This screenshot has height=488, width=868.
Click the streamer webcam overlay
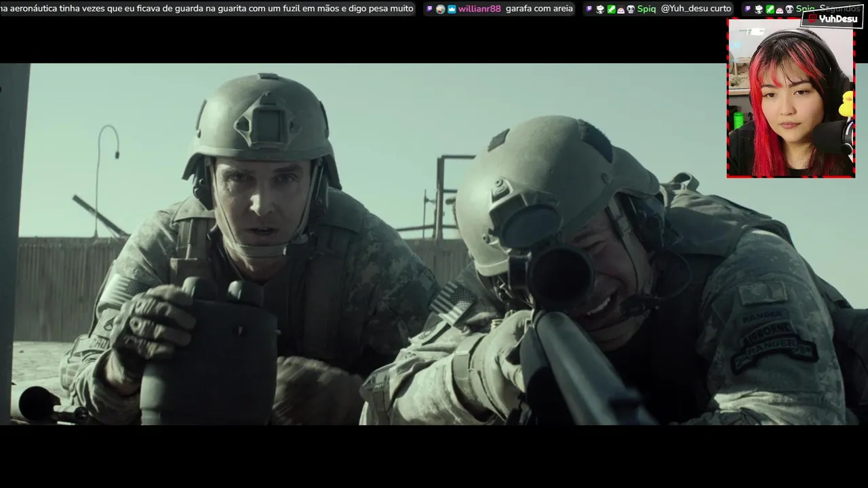coord(791,98)
